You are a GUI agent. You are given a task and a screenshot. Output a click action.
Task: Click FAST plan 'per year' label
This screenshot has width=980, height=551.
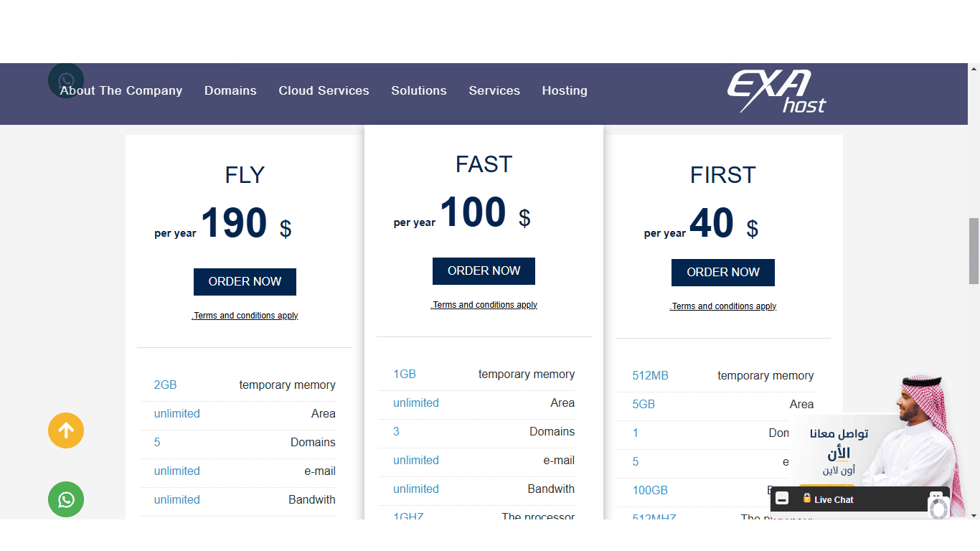(x=415, y=222)
